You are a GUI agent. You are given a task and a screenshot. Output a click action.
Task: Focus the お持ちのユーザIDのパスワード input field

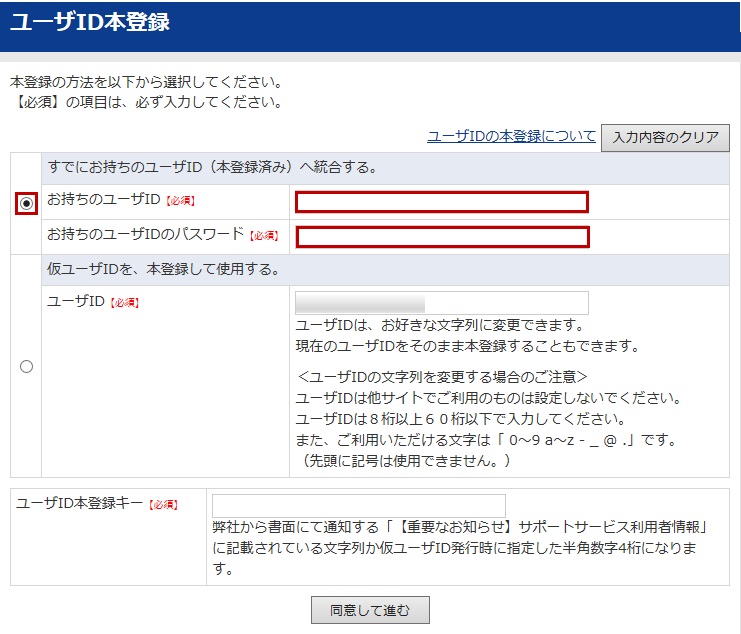pos(442,237)
